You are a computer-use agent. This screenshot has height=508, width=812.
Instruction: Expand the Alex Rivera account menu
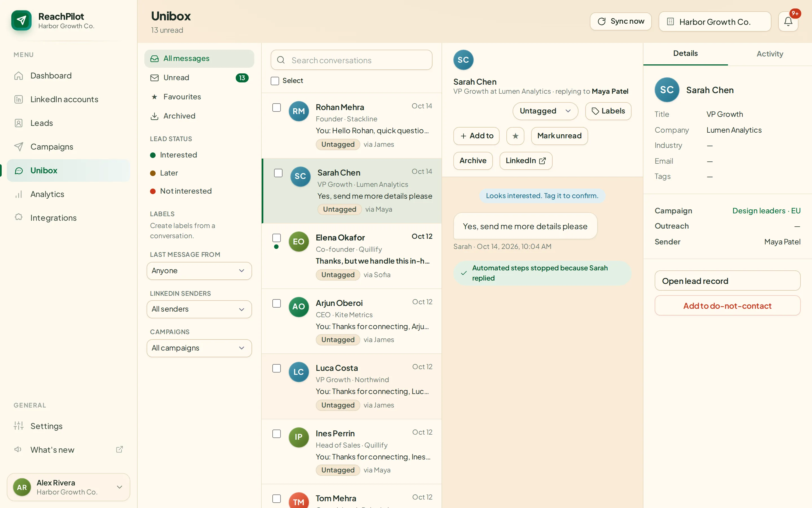coord(69,487)
